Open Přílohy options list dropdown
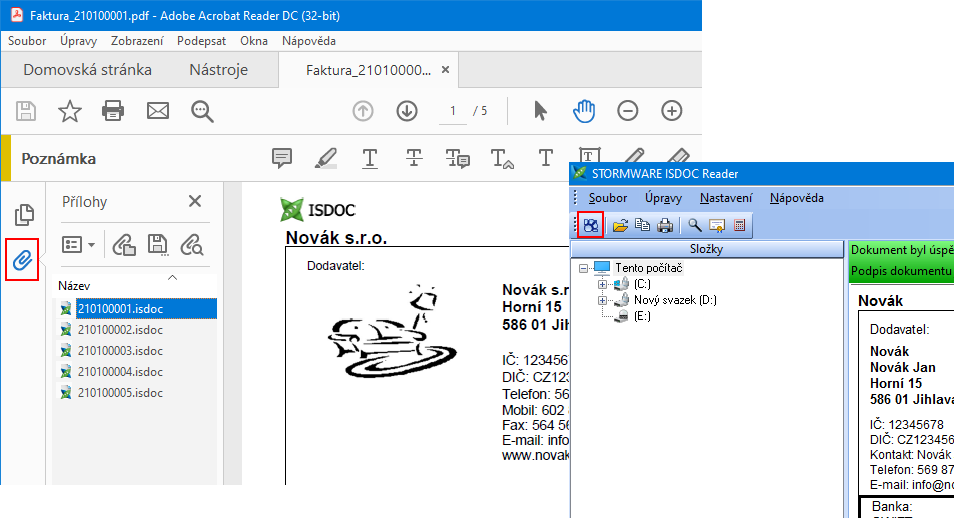Viewport: 954px width, 518px height. coord(78,245)
